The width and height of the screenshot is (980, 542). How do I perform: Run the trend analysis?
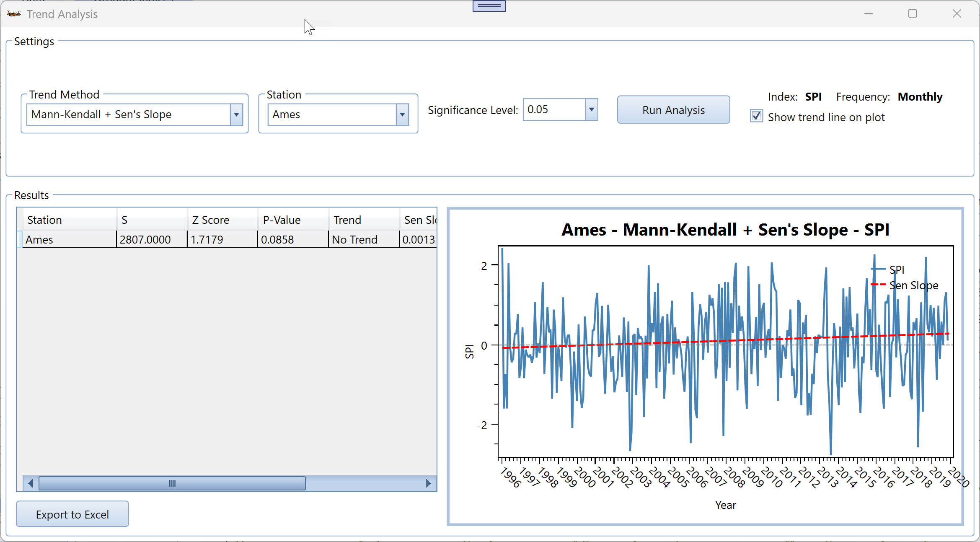click(x=673, y=110)
